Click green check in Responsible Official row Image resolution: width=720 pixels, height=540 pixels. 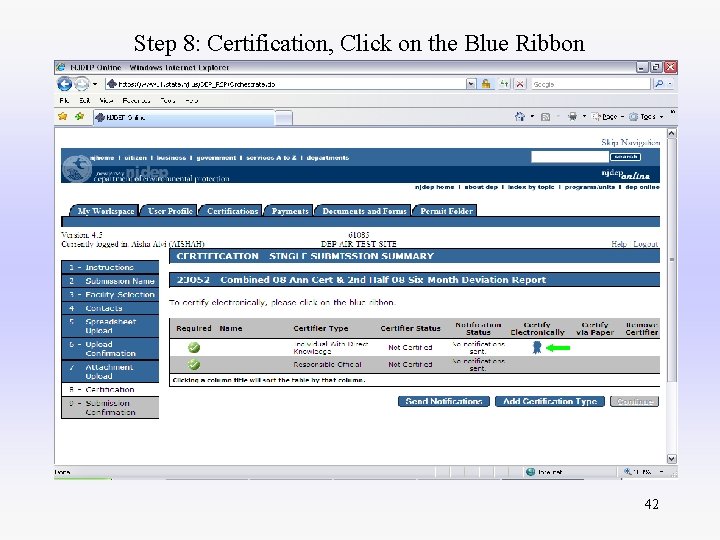194,365
